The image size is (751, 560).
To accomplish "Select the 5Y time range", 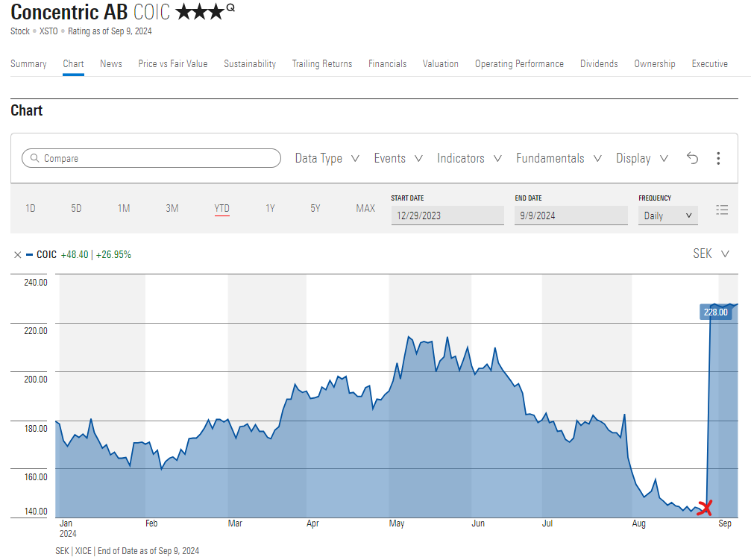I will pos(315,208).
